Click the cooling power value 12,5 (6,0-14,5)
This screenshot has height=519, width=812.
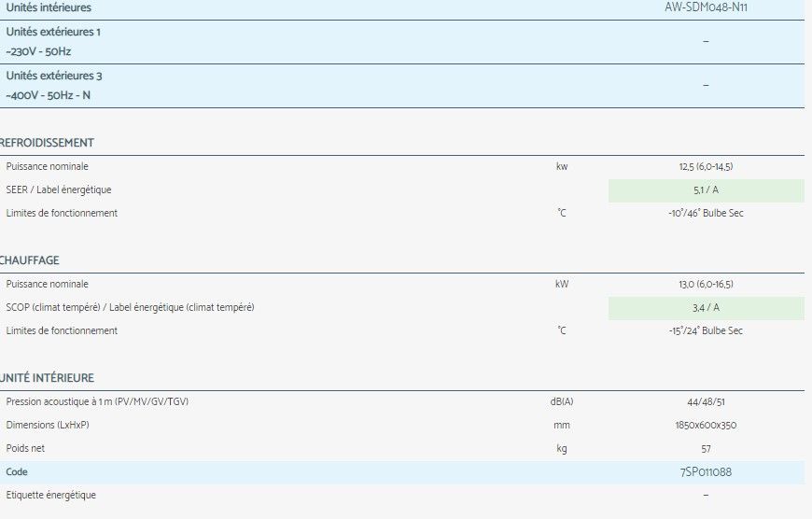706,166
